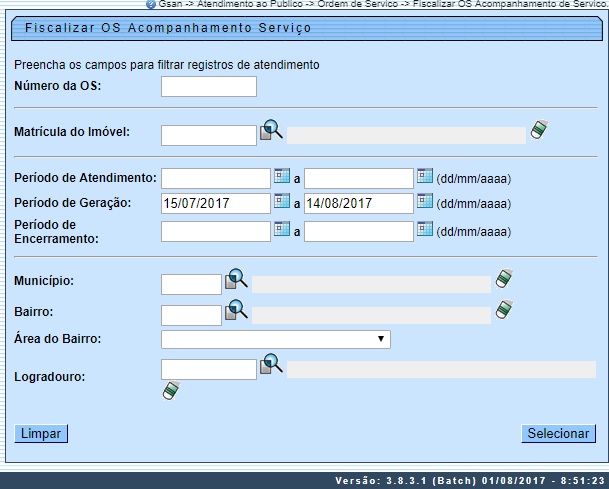Search for Logradouro with the magnifier icon
This screenshot has height=489, width=609.
271,364
